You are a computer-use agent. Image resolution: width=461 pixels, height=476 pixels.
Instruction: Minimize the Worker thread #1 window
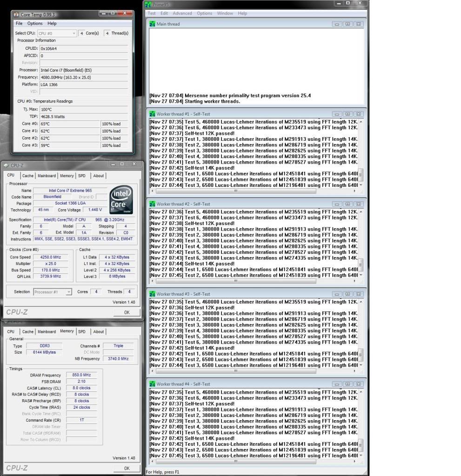click(337, 114)
